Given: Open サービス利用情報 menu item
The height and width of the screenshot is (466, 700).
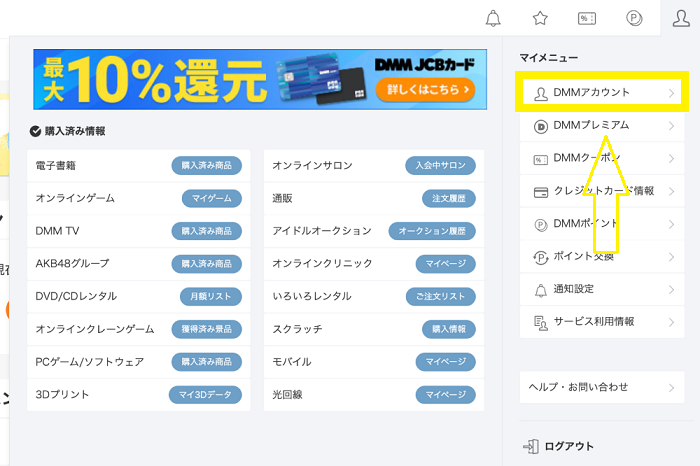Looking at the screenshot, I should coord(602,322).
